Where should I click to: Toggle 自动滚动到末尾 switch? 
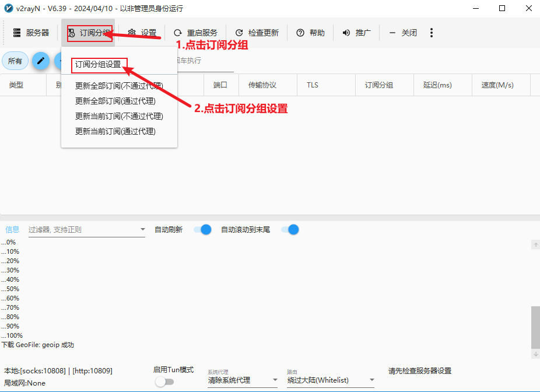(290, 229)
